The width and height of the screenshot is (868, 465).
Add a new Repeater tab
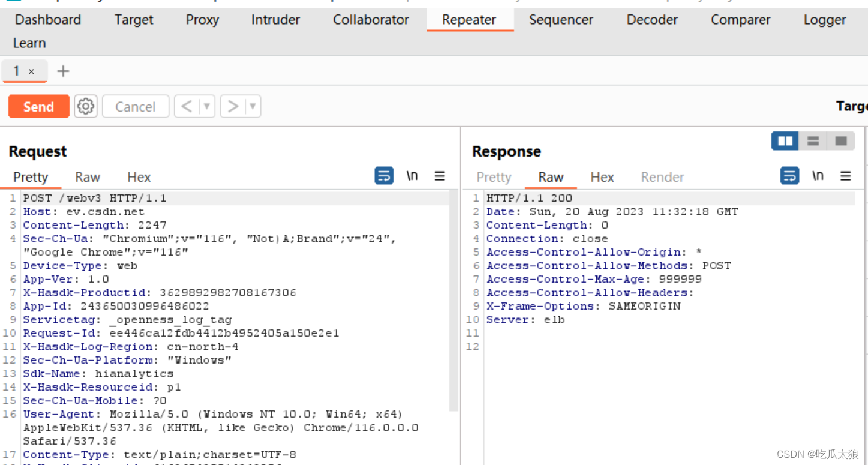(63, 71)
